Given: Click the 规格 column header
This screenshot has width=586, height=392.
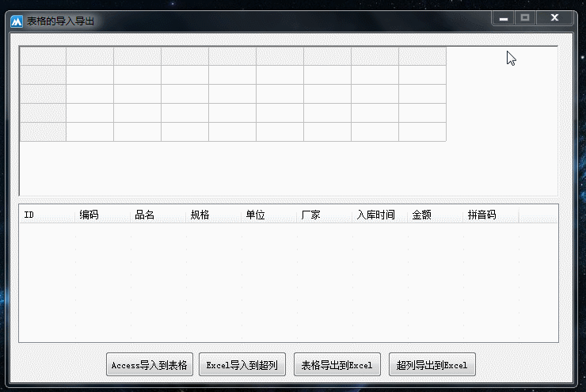Looking at the screenshot, I should point(213,215).
